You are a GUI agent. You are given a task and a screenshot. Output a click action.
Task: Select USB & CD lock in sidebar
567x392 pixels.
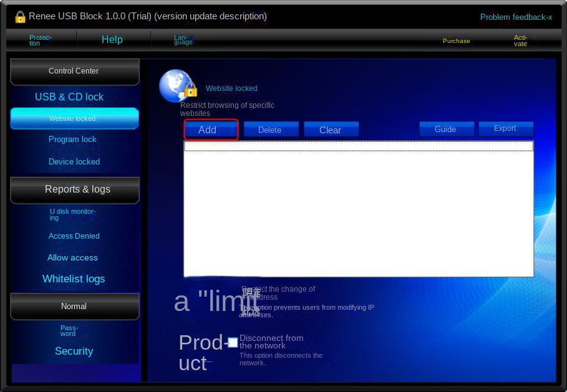pos(69,97)
